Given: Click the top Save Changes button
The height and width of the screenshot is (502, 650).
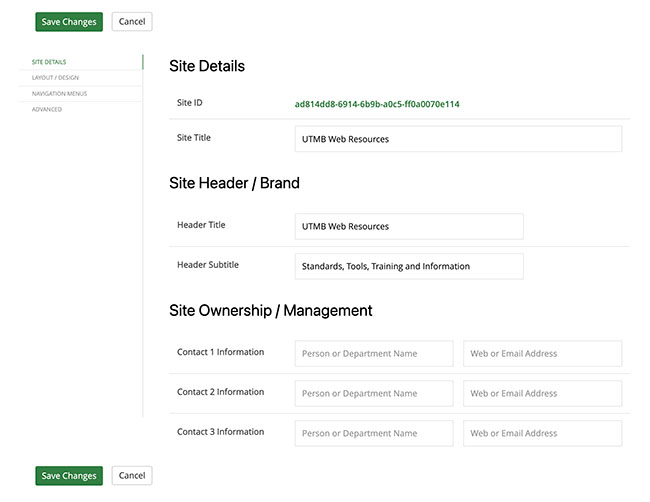Looking at the screenshot, I should (69, 22).
